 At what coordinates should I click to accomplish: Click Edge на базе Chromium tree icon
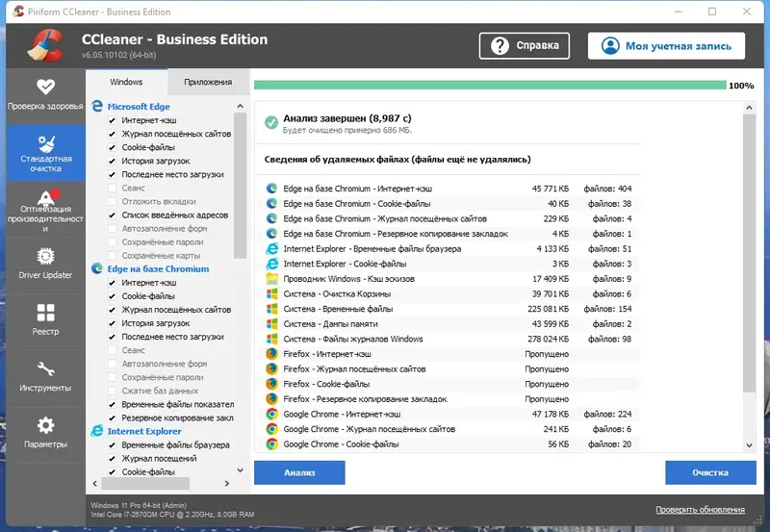(97, 268)
